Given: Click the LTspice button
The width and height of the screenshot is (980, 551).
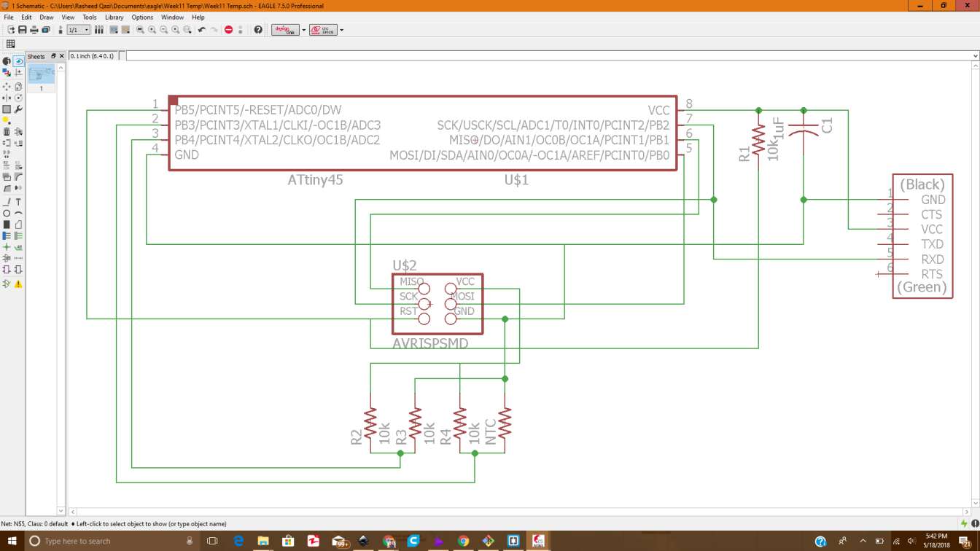Looking at the screenshot, I should (x=323, y=30).
